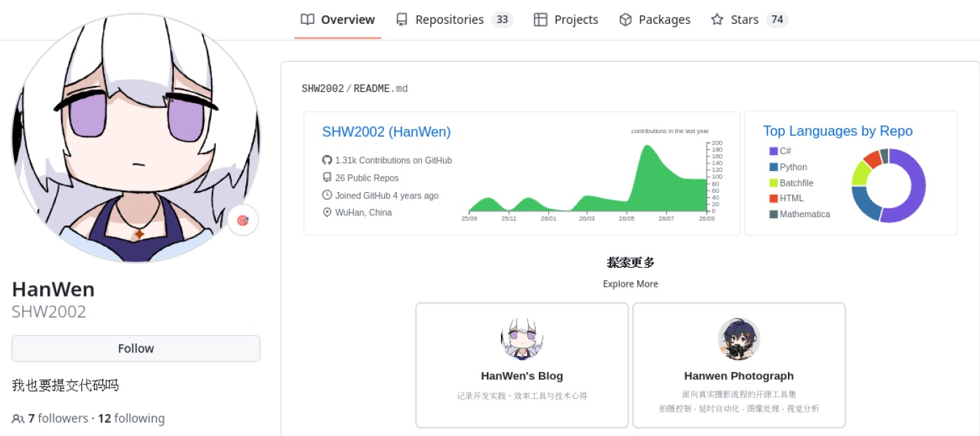The image size is (980, 436).
Task: Click the WuHan, China location text
Action: coord(363,212)
